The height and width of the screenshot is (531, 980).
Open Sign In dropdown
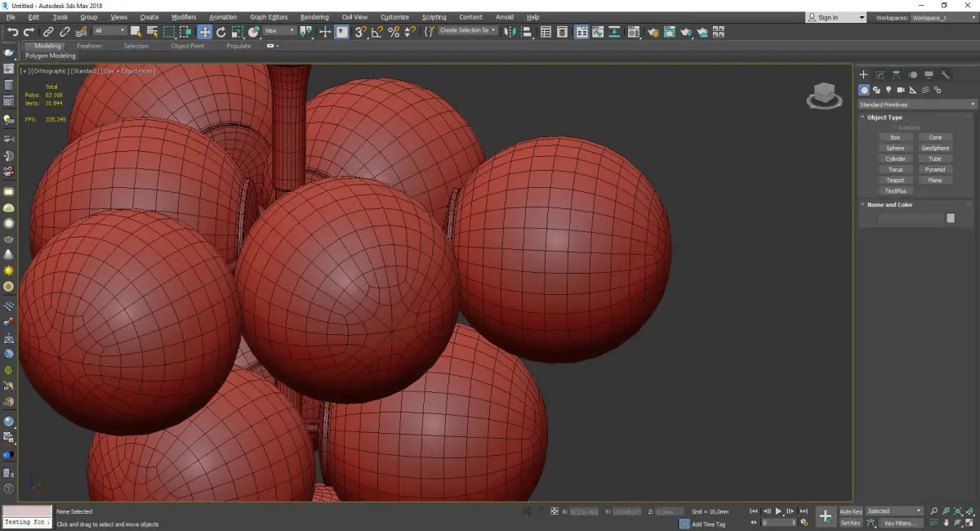[x=836, y=17]
